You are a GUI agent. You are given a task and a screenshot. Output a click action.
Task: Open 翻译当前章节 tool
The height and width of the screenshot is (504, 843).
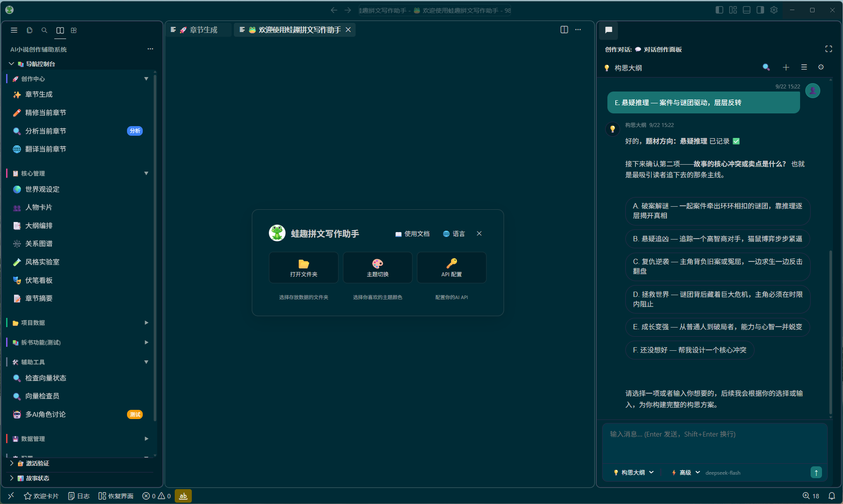79,149
